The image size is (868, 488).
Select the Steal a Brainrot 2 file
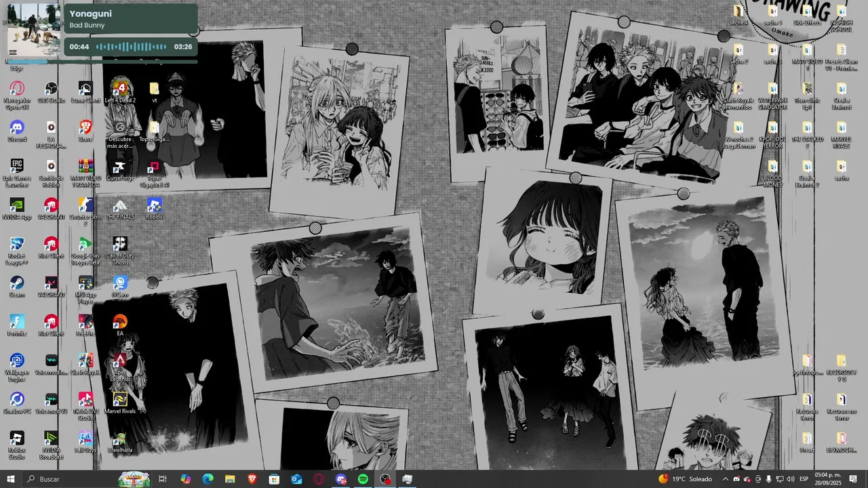pyautogui.click(x=807, y=174)
